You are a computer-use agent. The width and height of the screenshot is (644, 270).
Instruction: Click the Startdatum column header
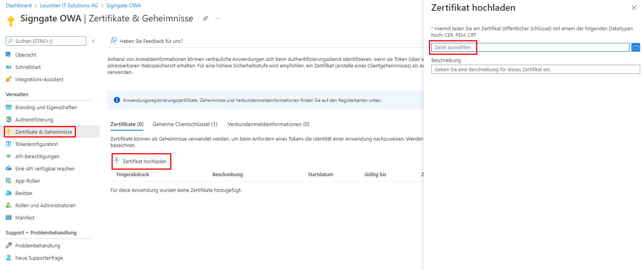[320, 174]
